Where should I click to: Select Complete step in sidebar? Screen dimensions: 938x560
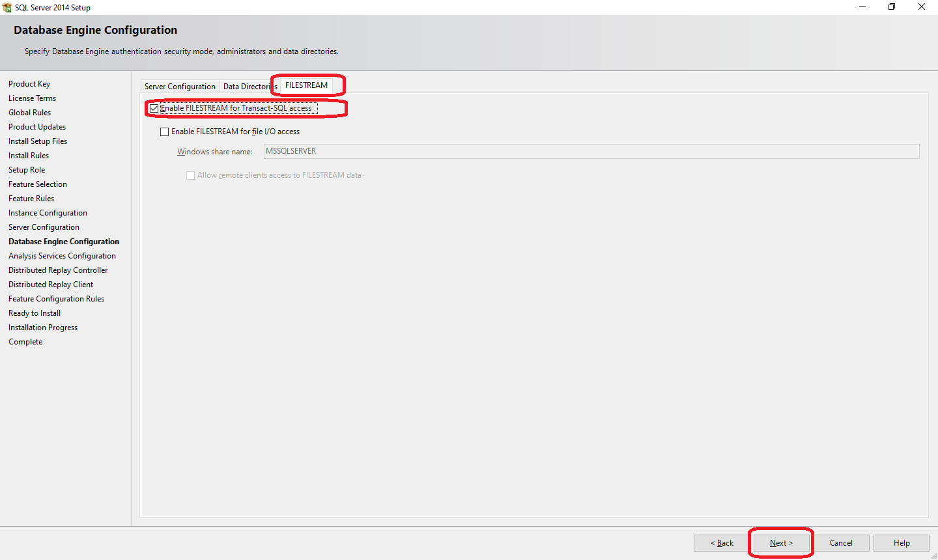[25, 342]
